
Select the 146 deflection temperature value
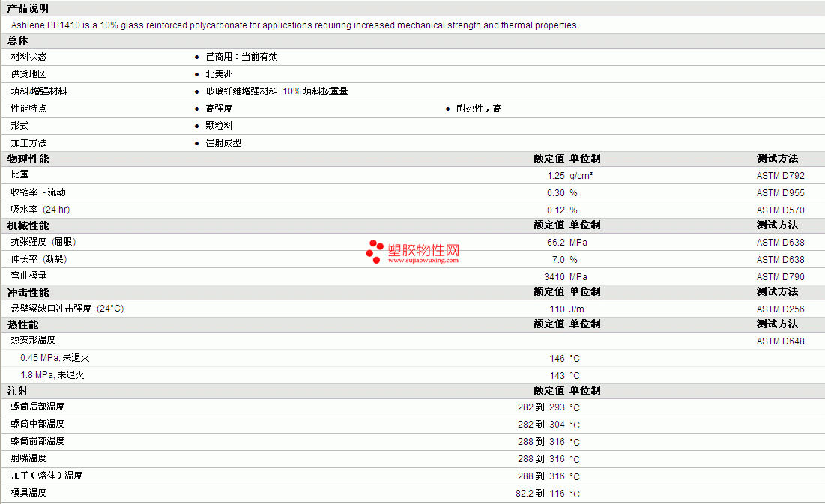557,359
